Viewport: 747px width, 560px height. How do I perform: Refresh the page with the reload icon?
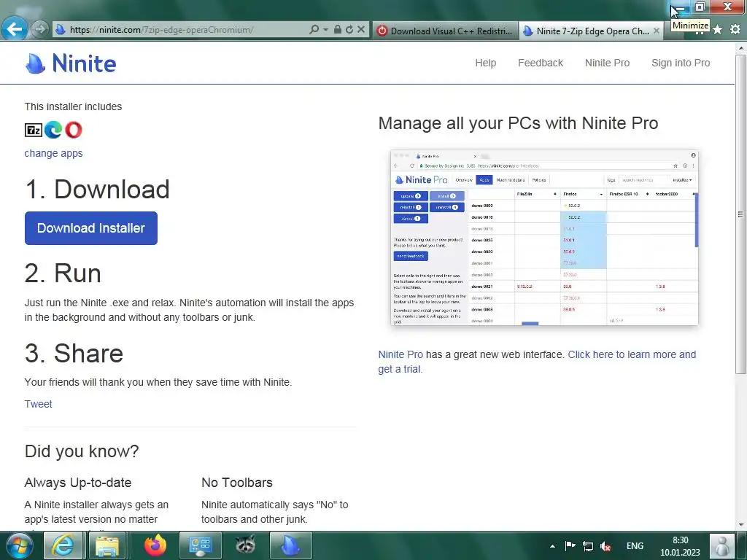point(349,29)
